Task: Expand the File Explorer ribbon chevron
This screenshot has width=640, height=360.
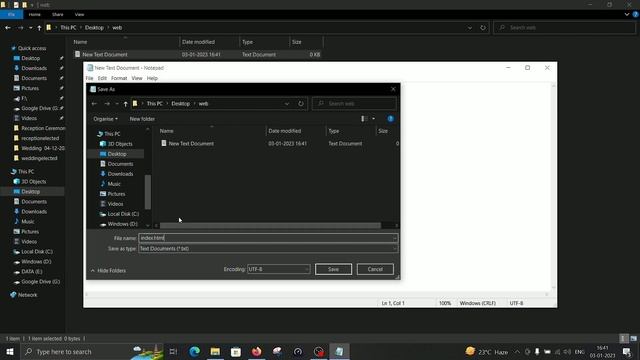Action: [627, 14]
